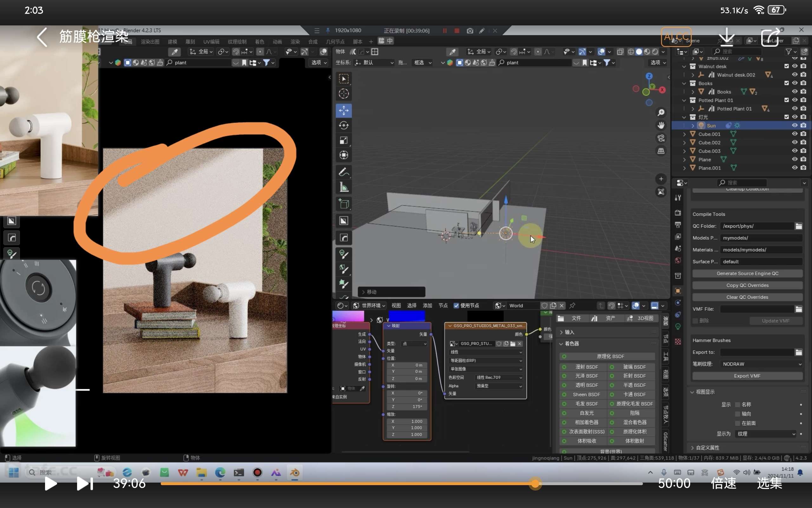
Task: Uncheck Walnut desk collection checkbox
Action: click(x=786, y=66)
